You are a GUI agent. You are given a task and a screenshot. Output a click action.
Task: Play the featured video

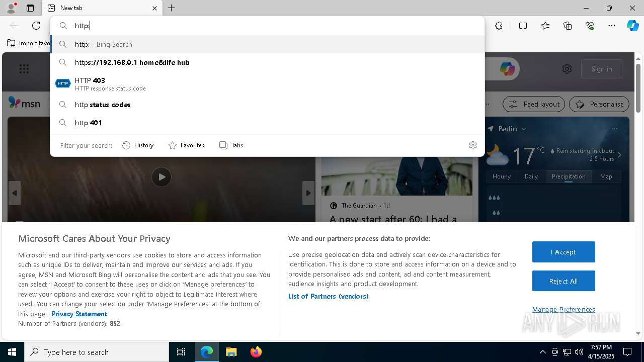pyautogui.click(x=162, y=177)
